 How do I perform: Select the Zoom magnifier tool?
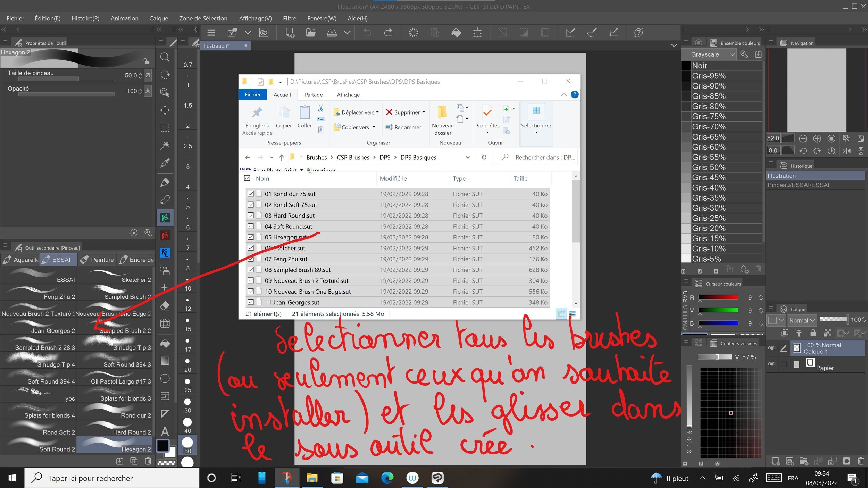pos(165,57)
